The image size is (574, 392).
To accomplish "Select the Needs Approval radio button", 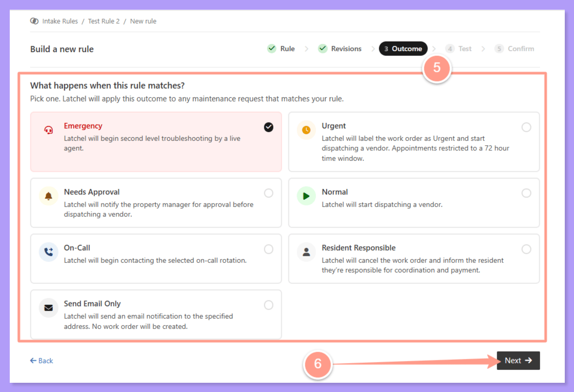I will pyautogui.click(x=269, y=193).
